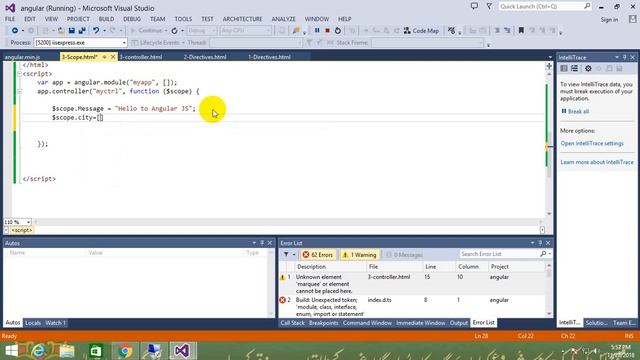640x360 pixels.
Task: Stop debugging with the red square
Action: pyautogui.click(x=327, y=30)
